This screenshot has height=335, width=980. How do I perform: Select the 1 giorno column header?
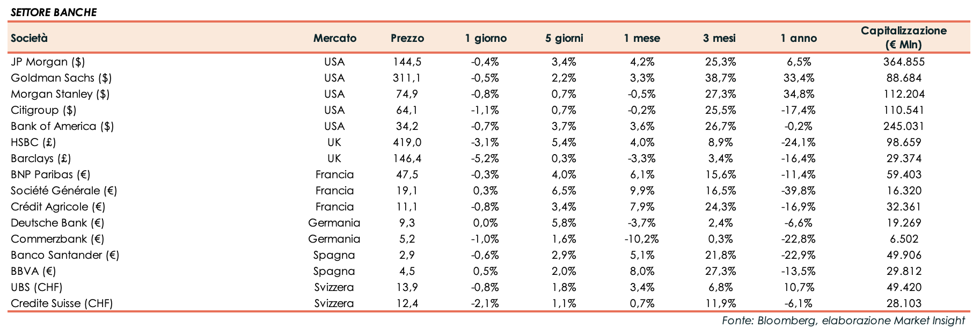tap(485, 38)
